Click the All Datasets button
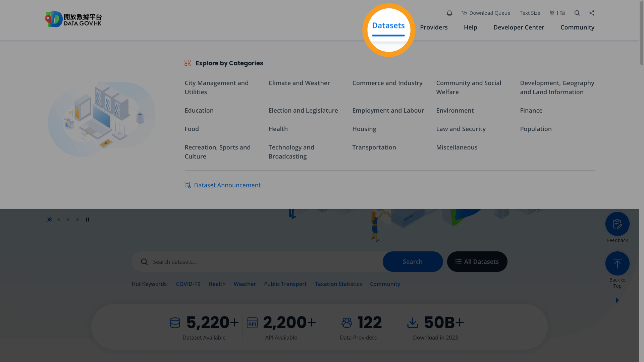Viewport: 644px width, 362px height. coord(477,261)
